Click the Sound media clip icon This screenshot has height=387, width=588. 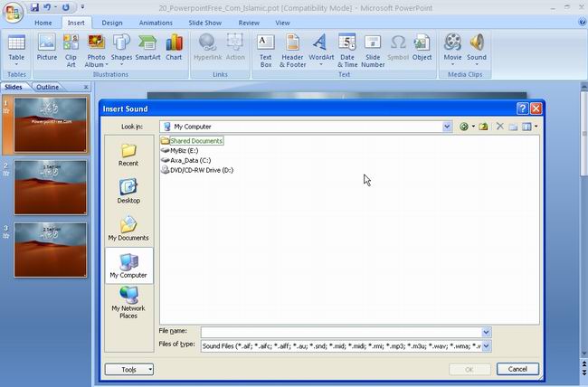477,50
